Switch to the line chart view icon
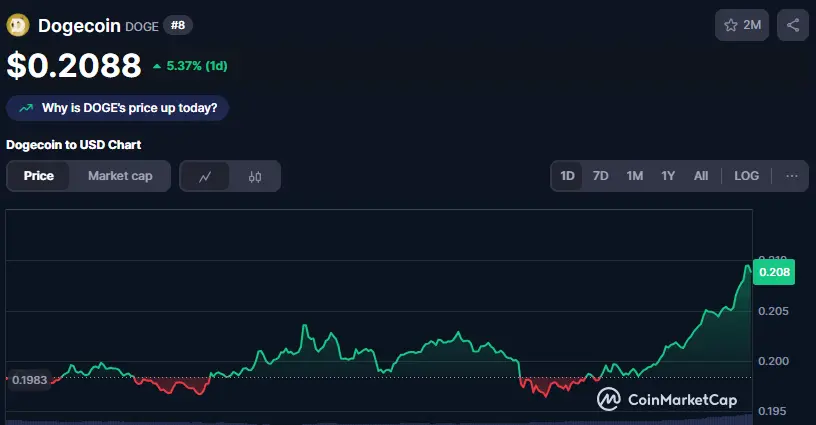This screenshot has width=816, height=425. (x=205, y=176)
